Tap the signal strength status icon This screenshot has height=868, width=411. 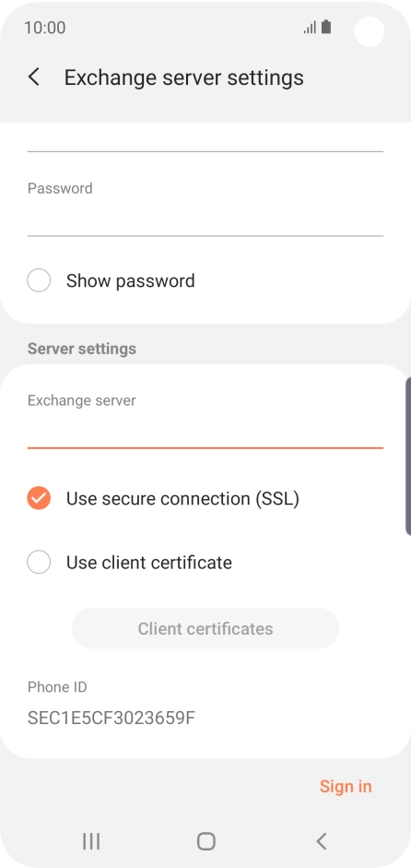pos(310,27)
